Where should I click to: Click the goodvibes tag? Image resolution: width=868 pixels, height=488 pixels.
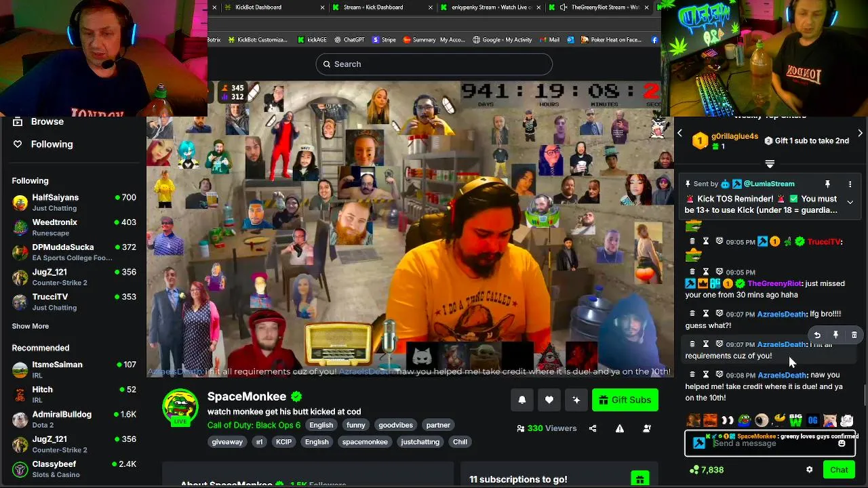click(x=395, y=425)
